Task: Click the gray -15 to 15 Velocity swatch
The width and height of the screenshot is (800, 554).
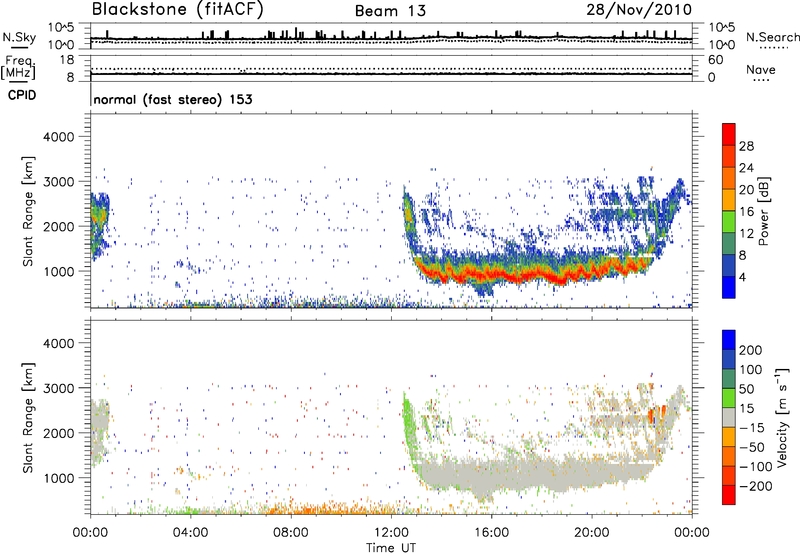Action: [729, 417]
